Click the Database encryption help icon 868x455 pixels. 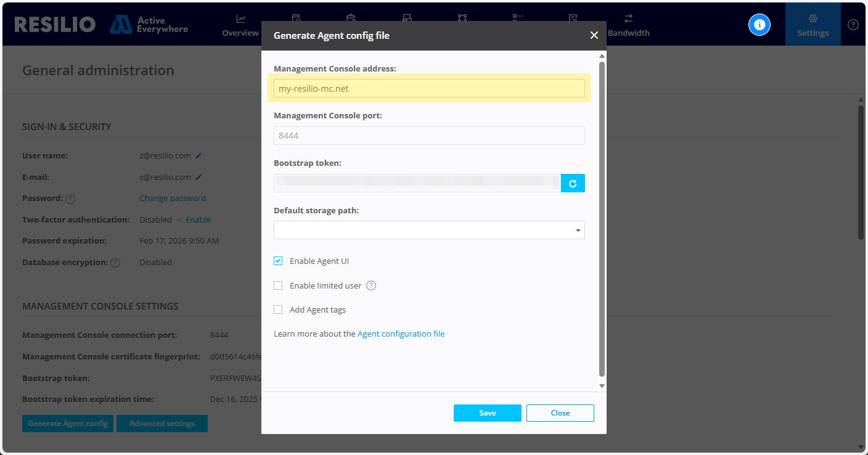coord(115,262)
